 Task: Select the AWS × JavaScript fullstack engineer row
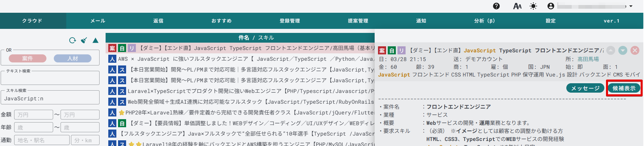click(245, 59)
